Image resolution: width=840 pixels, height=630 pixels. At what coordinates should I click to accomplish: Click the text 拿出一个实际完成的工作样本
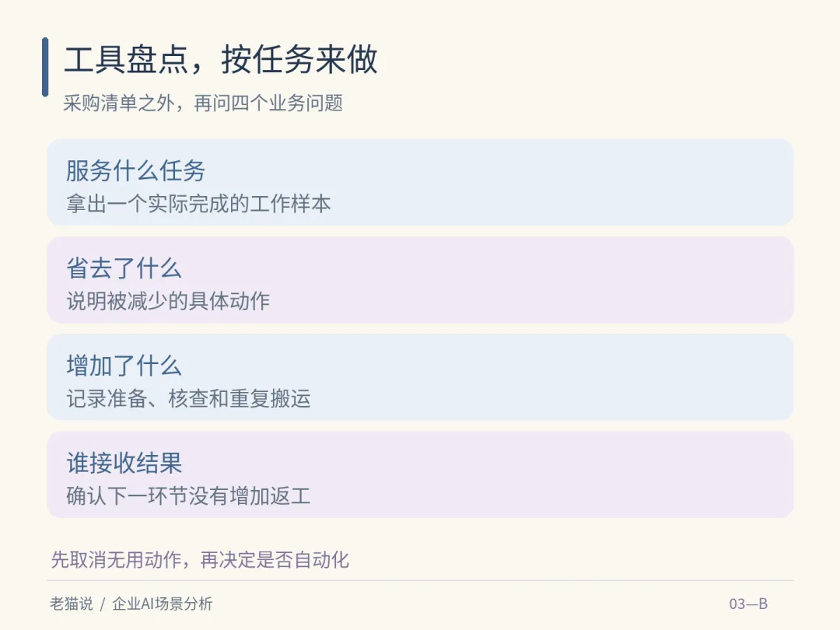(x=198, y=204)
